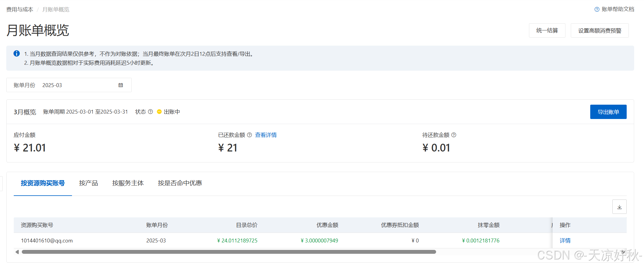The height and width of the screenshot is (266, 644).
Task: Open the calendar icon in 账单月份 picker
Action: 121,85
